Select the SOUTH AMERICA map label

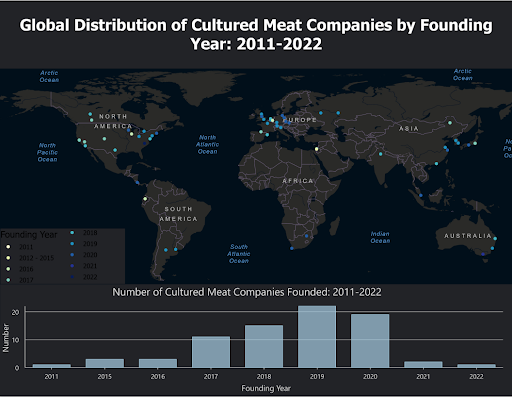coord(179,214)
